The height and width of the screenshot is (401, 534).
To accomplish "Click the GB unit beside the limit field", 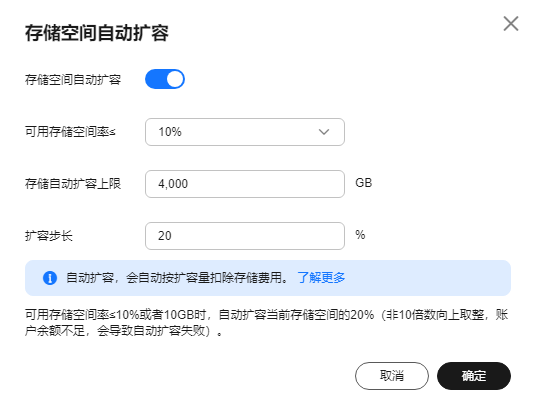I will click(x=364, y=183).
